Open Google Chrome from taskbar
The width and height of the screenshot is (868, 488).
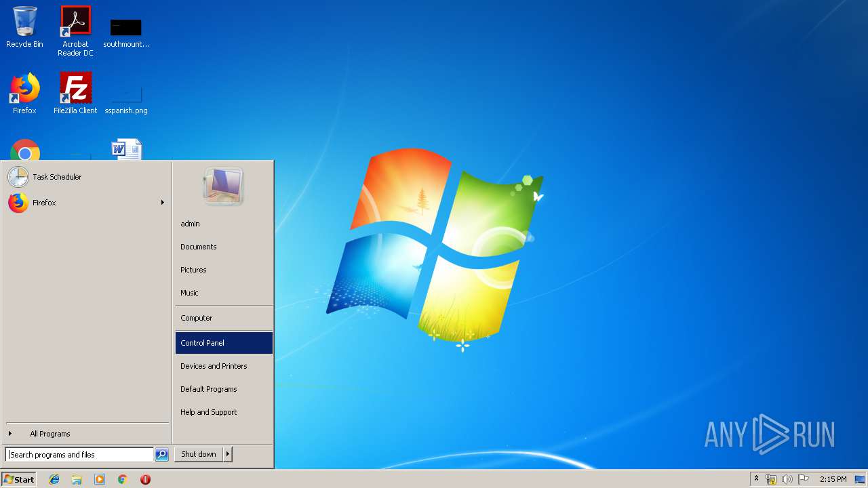point(122,479)
